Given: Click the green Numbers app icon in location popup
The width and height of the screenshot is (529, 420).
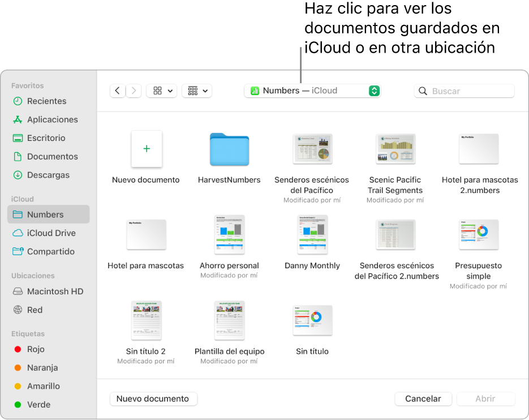Looking at the screenshot, I should (255, 91).
